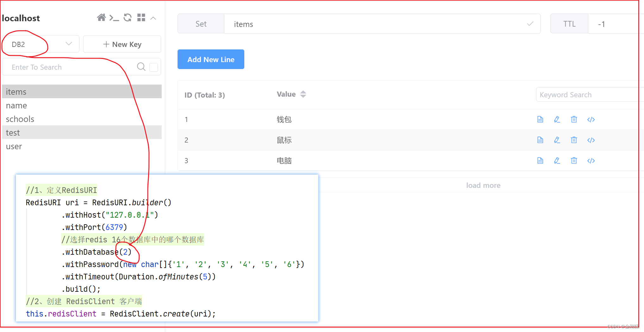Open the grid menu icon beside refresh

tap(141, 17)
